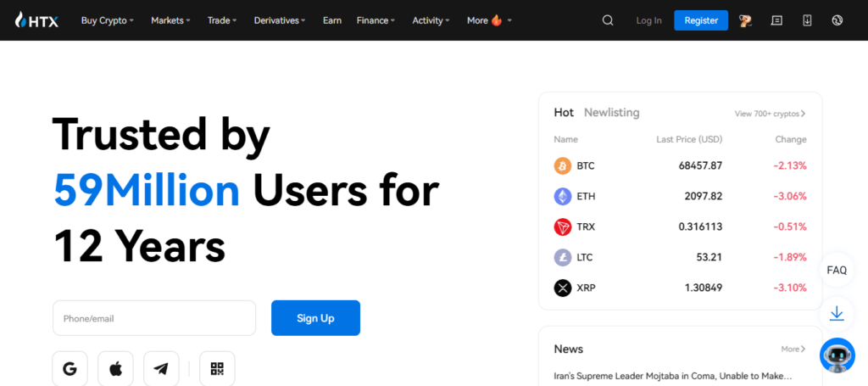Open the QR code sign-in icon
The image size is (868, 386).
(x=217, y=368)
